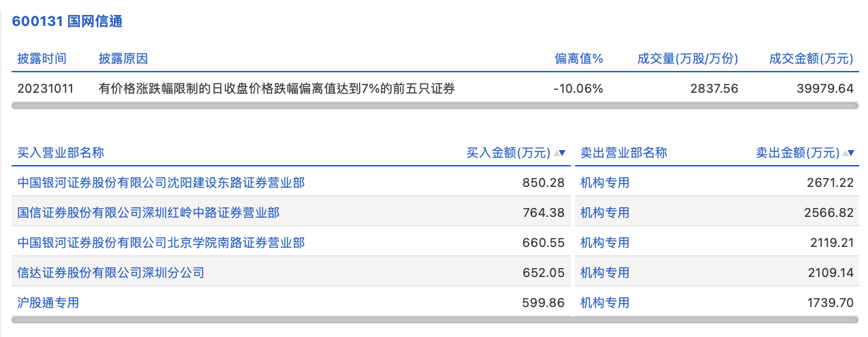Sort sell amount column descending arrow
868x337 pixels.
click(852, 153)
